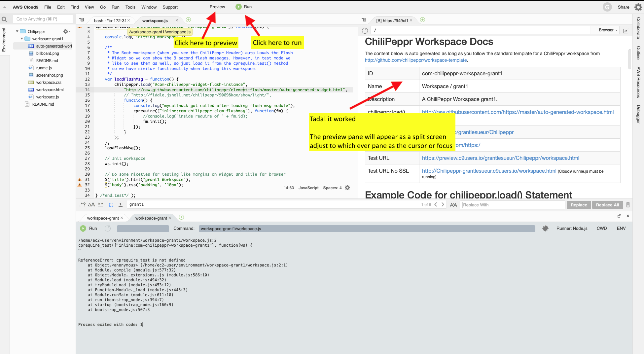Screen dimensions: 644x354
Task: Reload the preview browser page
Action: tap(365, 30)
